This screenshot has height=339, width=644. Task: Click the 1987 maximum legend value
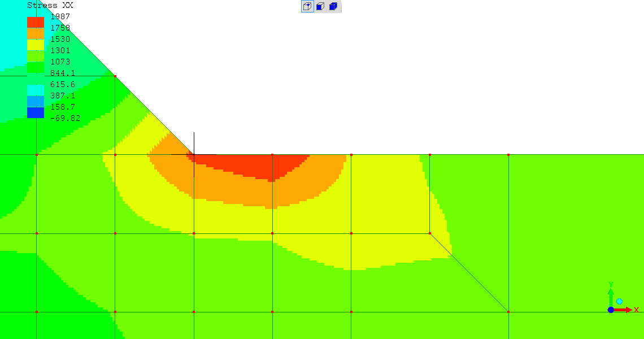pos(60,17)
